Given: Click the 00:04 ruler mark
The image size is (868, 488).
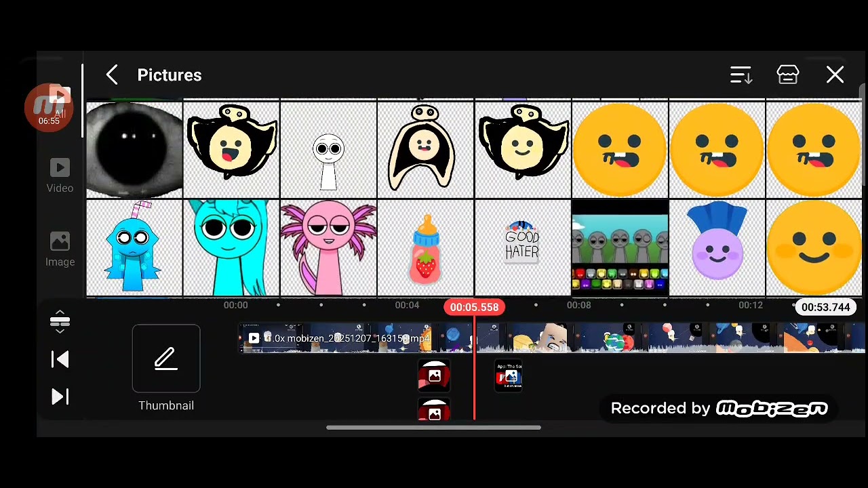Looking at the screenshot, I should [x=407, y=305].
